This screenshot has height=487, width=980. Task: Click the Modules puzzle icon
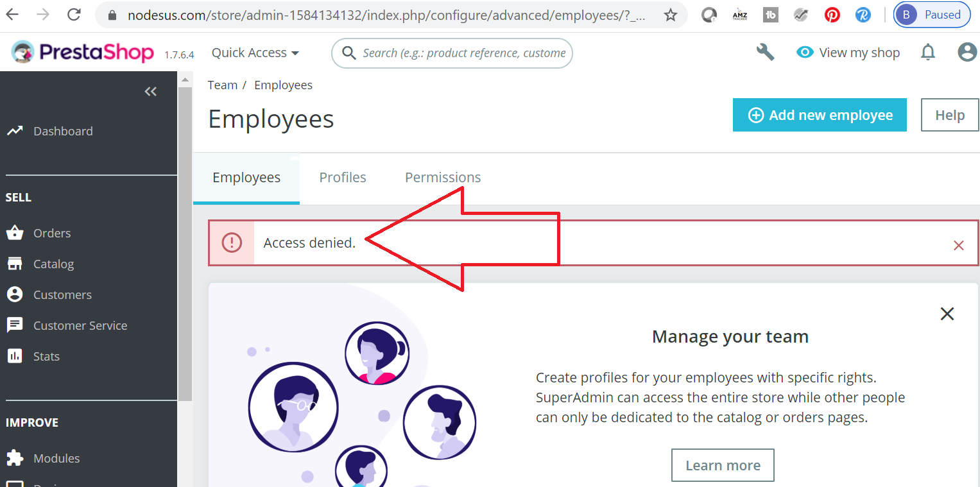(15, 458)
